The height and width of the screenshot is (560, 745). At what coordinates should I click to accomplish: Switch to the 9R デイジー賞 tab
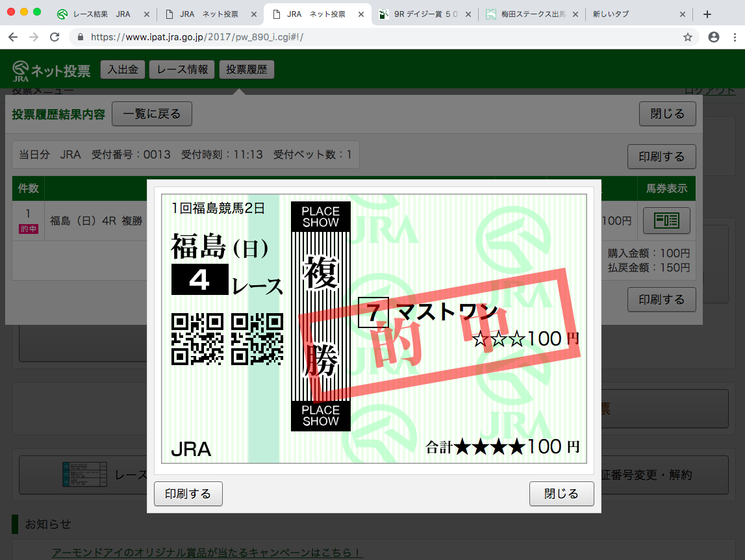pos(424,14)
